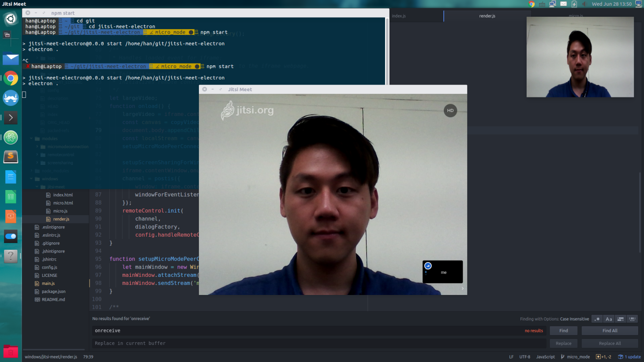Switch to the render.js editor tab
Screen dimensions: 644x362
pyautogui.click(x=487, y=16)
